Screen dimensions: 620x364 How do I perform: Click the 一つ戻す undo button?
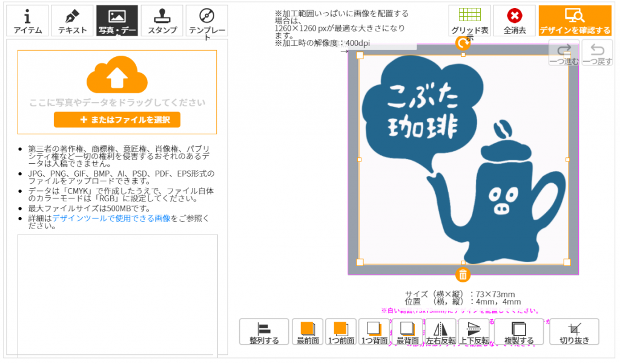[597, 53]
